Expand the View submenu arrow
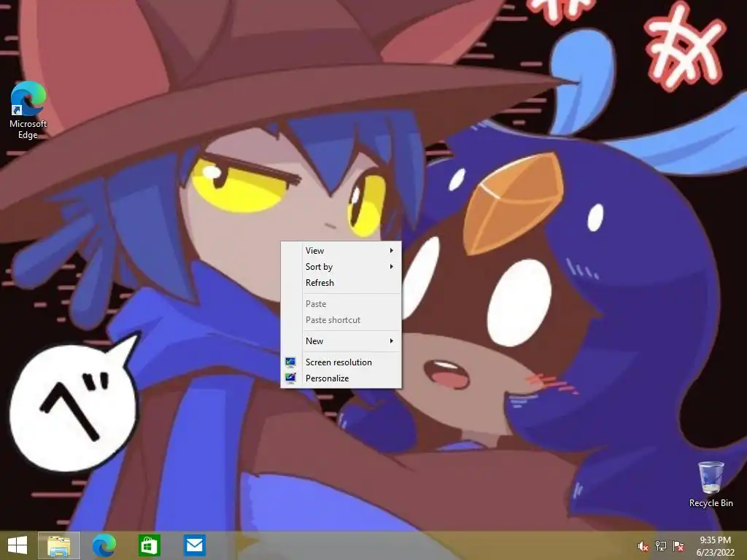 coord(392,251)
